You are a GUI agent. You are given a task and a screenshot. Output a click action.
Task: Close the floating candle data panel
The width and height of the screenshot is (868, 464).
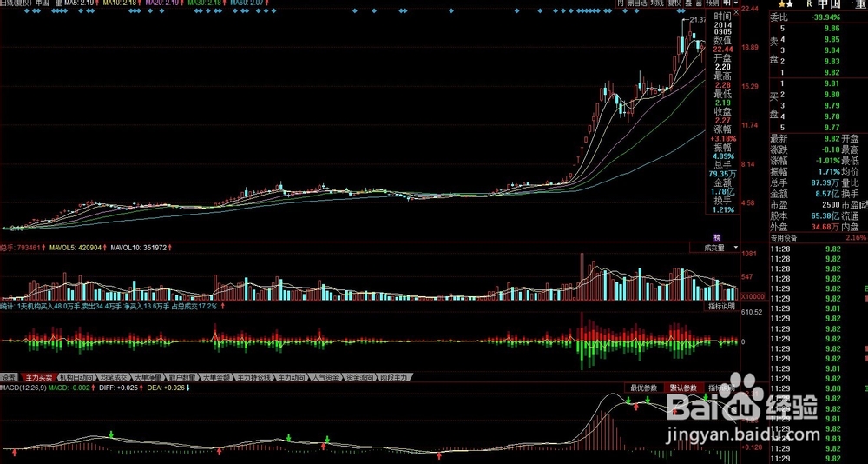tap(736, 10)
